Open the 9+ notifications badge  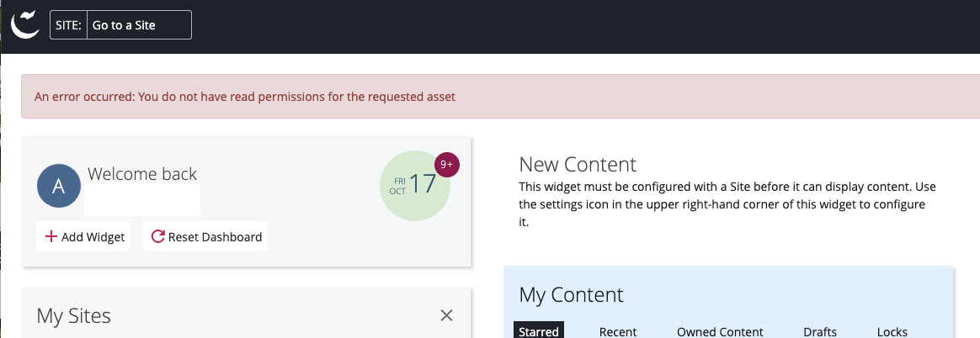click(x=447, y=165)
